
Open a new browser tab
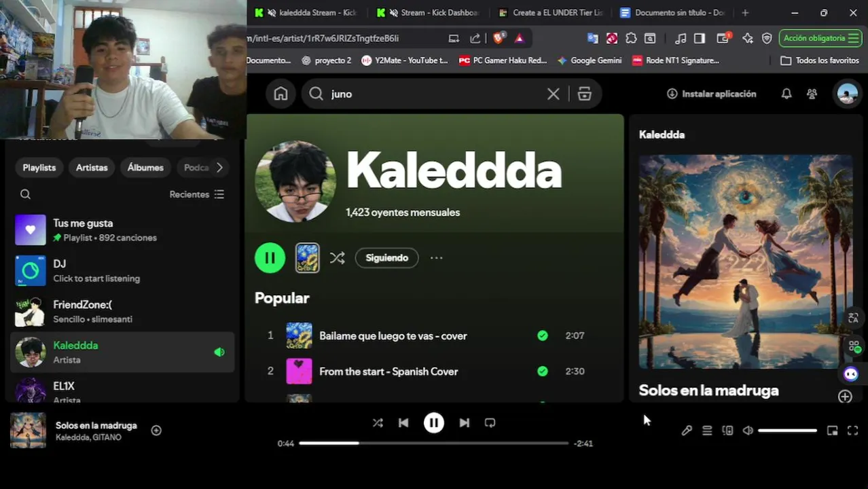[745, 13]
